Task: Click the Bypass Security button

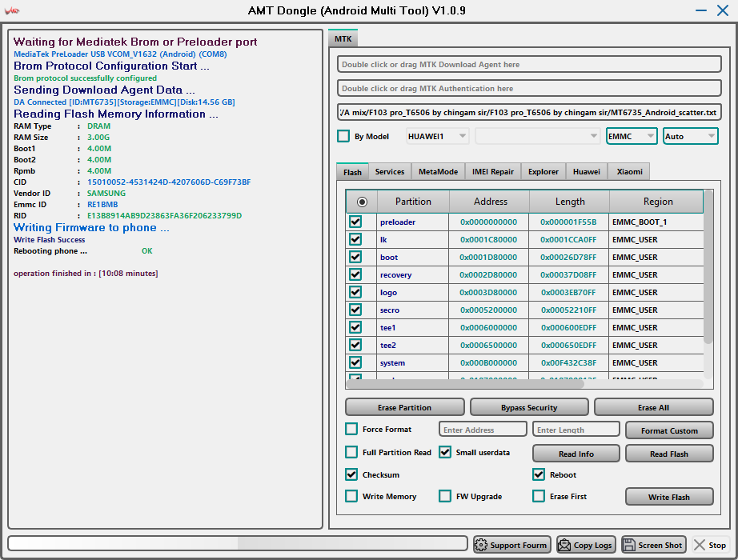Action: pos(529,407)
